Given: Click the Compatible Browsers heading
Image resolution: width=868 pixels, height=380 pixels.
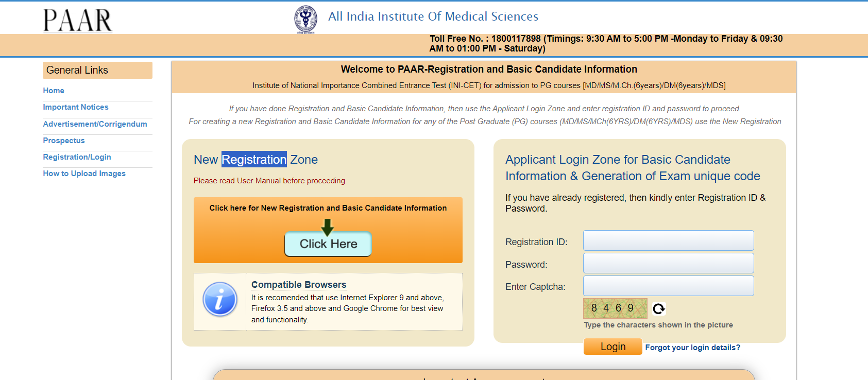Looking at the screenshot, I should pos(299,285).
